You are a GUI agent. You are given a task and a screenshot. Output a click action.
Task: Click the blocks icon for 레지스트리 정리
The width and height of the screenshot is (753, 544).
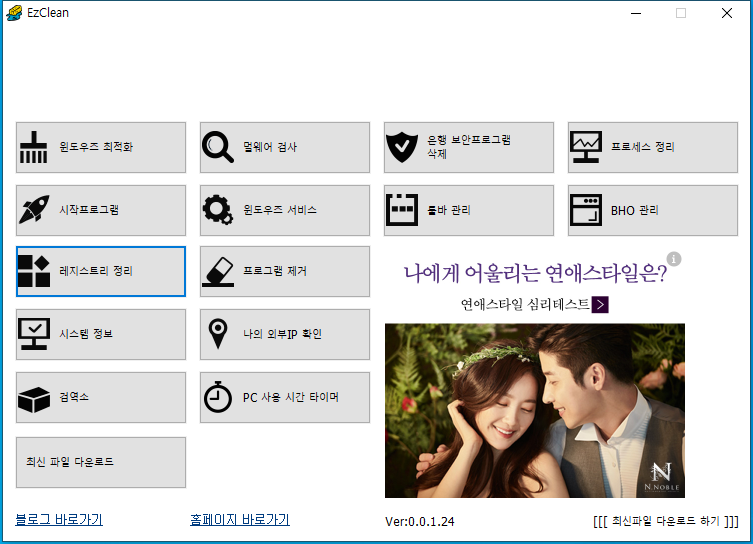point(34,271)
